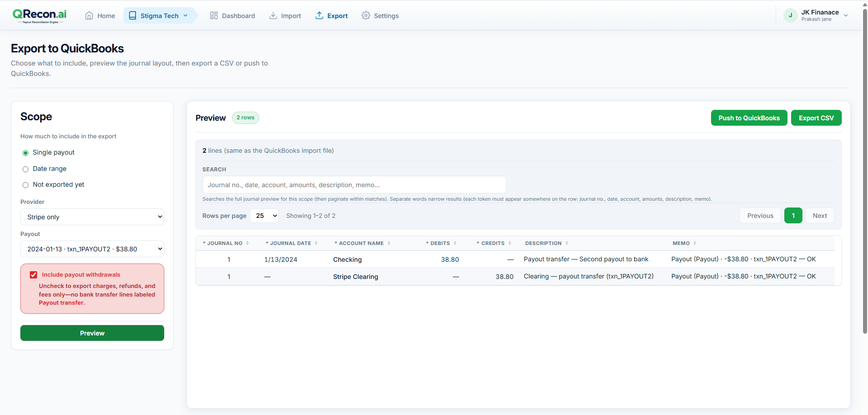The image size is (868, 415).
Task: Sort by Memo column arrows
Action: (x=695, y=243)
